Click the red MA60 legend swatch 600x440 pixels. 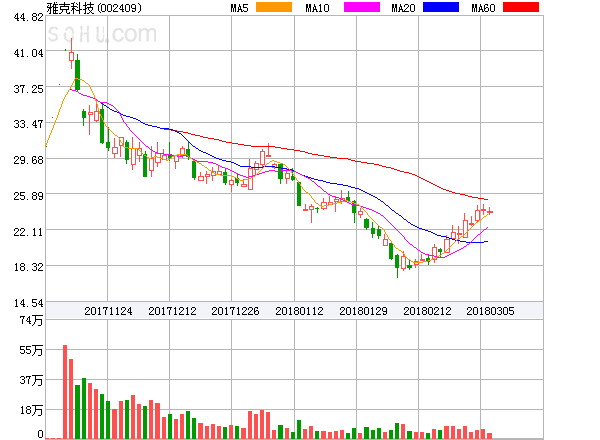coord(521,7)
